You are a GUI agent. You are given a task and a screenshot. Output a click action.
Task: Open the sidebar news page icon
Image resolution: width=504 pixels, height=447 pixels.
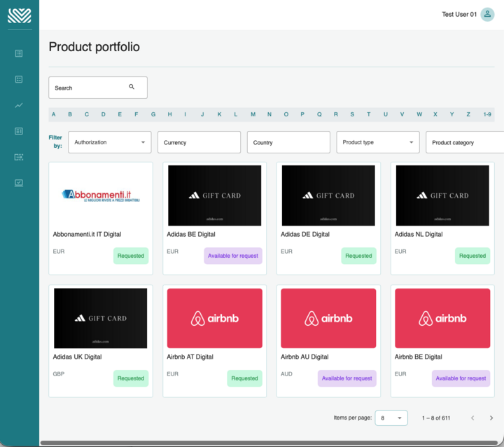point(19,131)
